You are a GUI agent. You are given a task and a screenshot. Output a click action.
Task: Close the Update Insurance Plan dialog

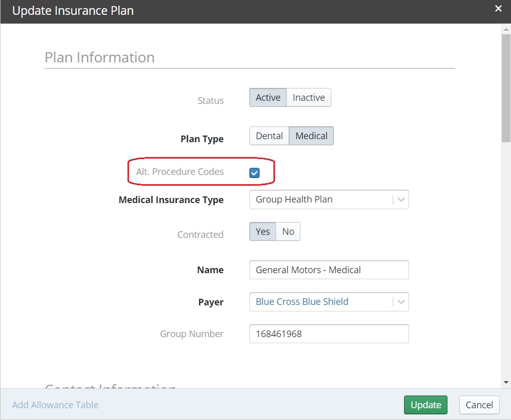tap(499, 8)
